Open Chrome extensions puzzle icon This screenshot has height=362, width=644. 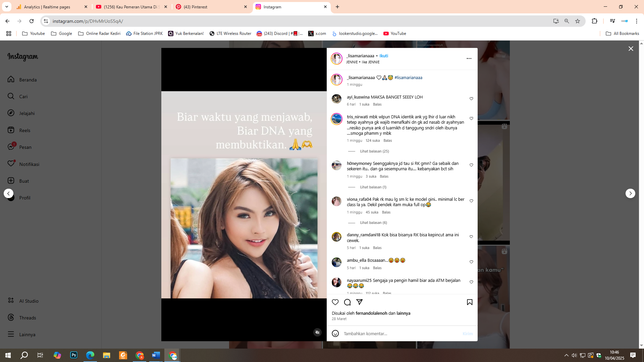pyautogui.click(x=594, y=21)
